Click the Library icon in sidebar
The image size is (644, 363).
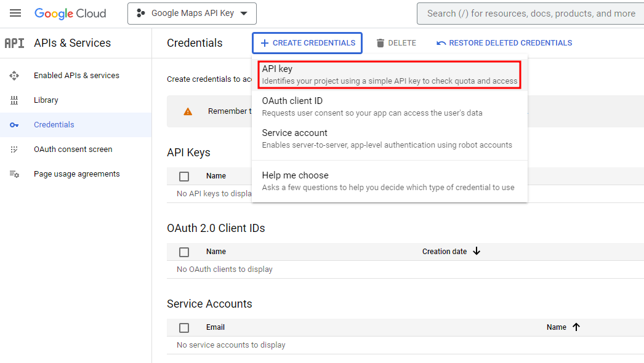coord(14,100)
